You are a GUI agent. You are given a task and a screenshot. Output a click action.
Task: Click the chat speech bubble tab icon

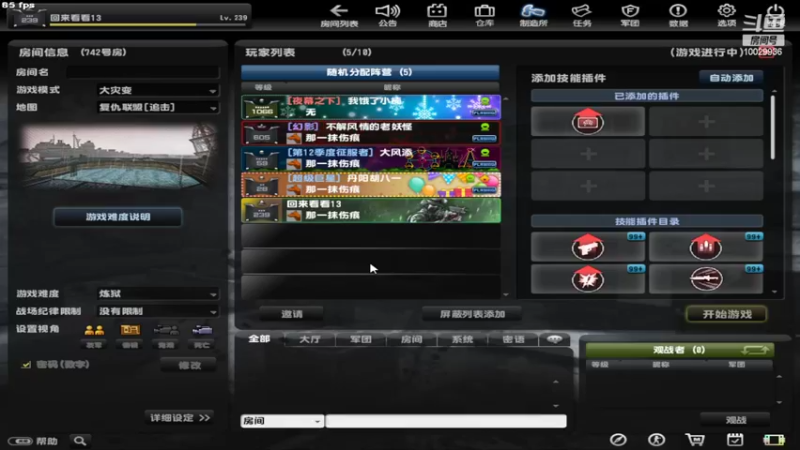pyautogui.click(x=555, y=339)
